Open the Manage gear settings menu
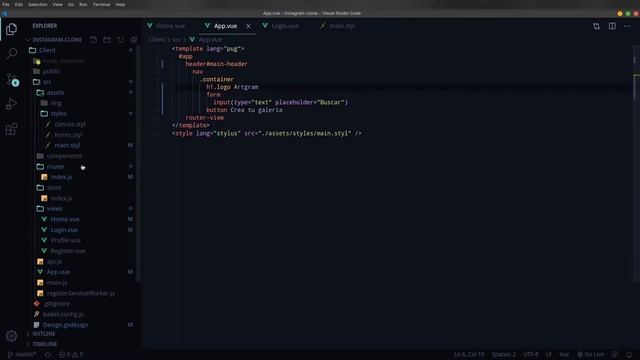This screenshot has height=360, width=640. tap(11, 336)
